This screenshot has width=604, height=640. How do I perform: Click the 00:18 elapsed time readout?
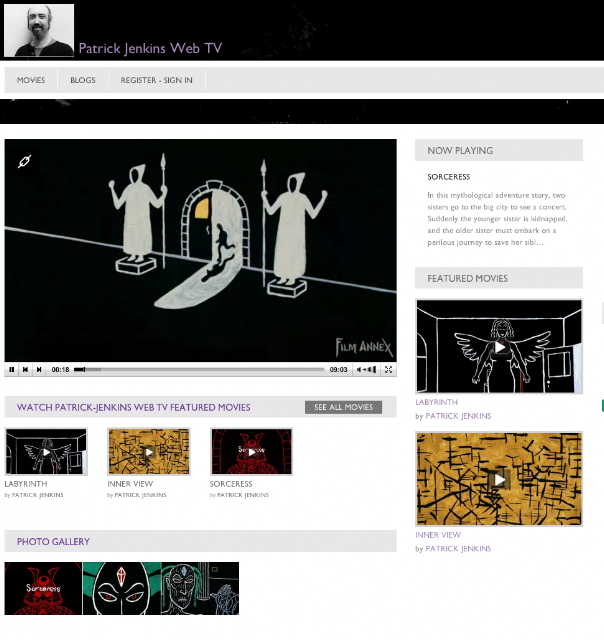coord(60,369)
